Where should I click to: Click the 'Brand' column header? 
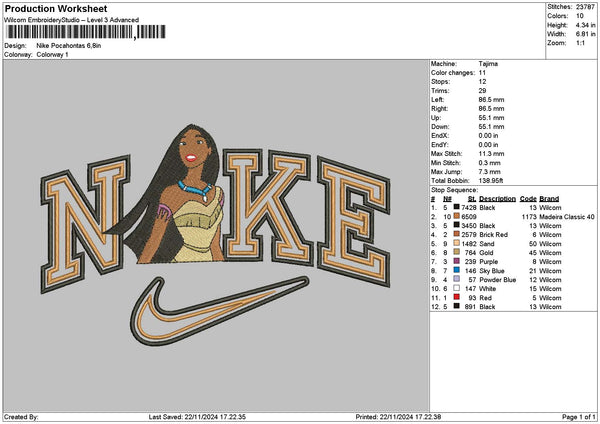coord(549,199)
